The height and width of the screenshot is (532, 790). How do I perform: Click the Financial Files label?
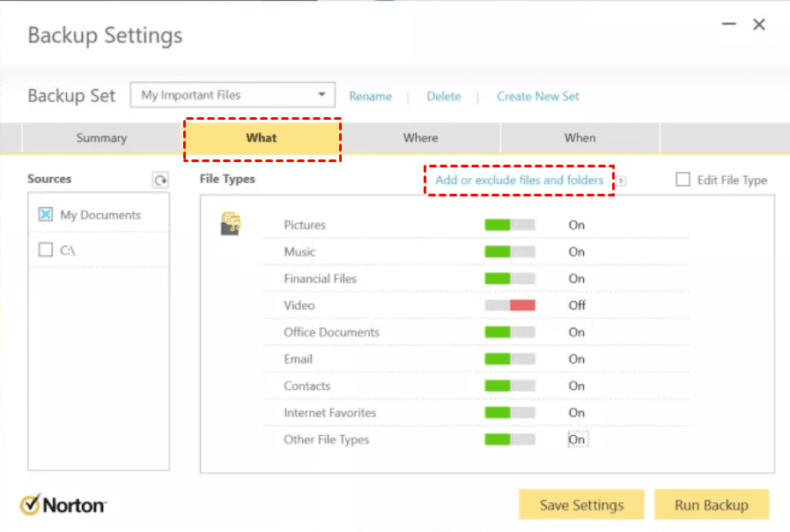[x=321, y=278]
